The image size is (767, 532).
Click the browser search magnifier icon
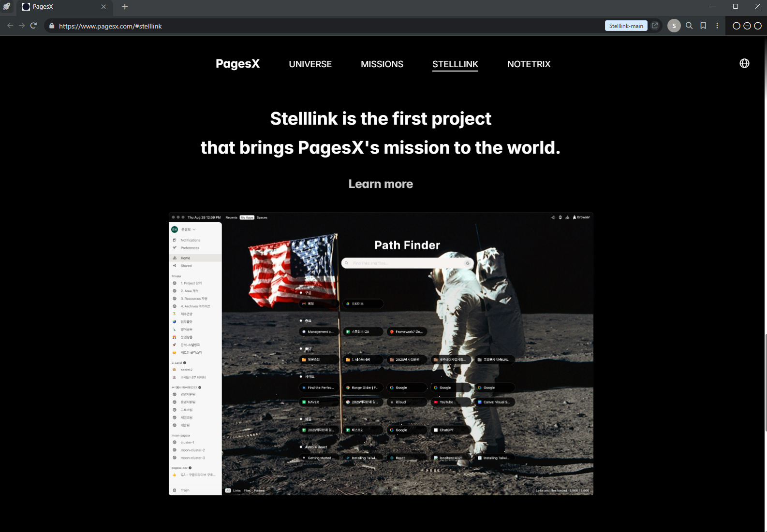[x=689, y=26]
